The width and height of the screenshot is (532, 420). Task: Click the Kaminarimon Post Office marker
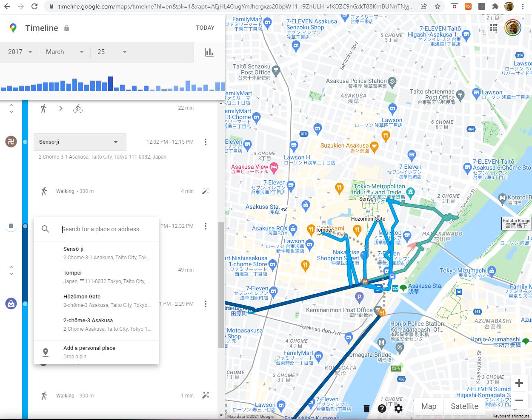pyautogui.click(x=377, y=310)
